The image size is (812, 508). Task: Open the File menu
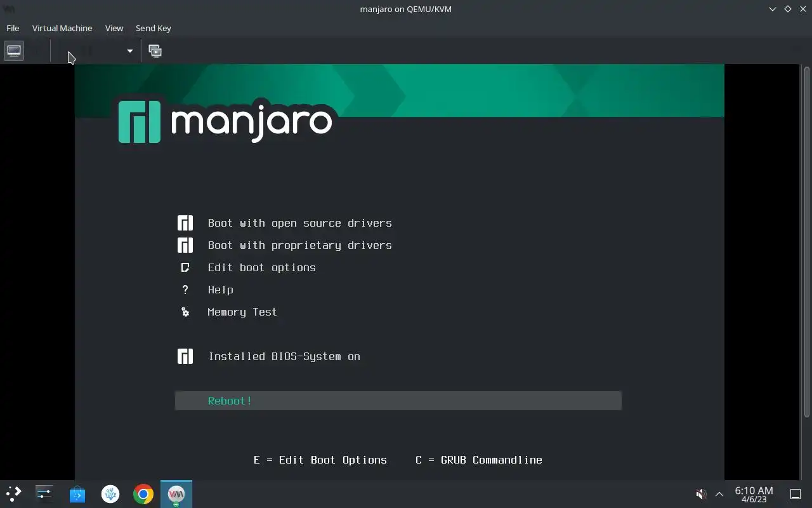pos(13,28)
